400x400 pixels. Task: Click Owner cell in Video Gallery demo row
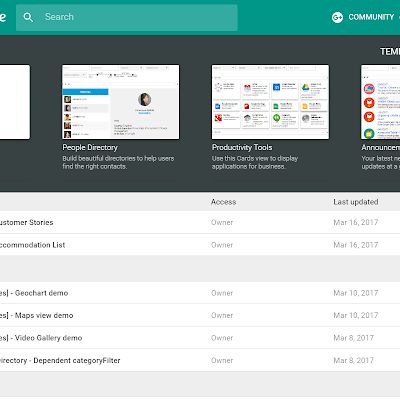(x=222, y=338)
